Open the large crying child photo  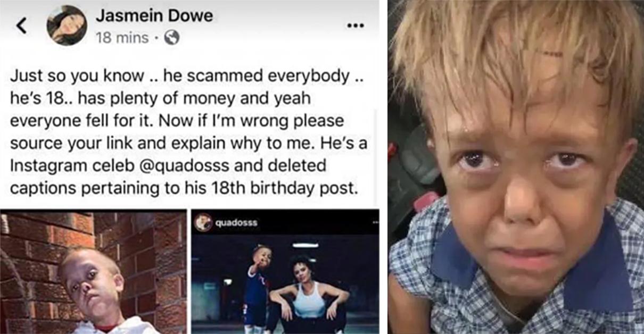pos(516,167)
